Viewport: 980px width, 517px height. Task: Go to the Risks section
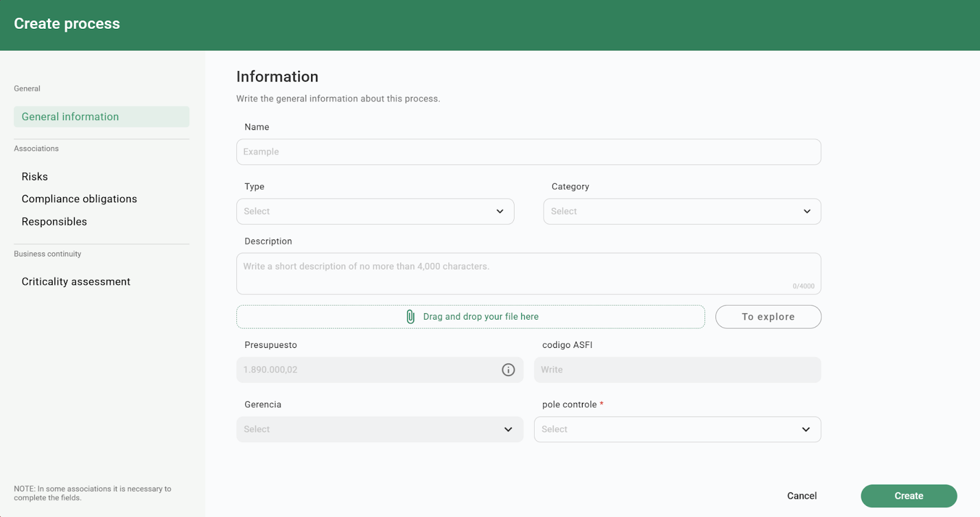tap(35, 176)
